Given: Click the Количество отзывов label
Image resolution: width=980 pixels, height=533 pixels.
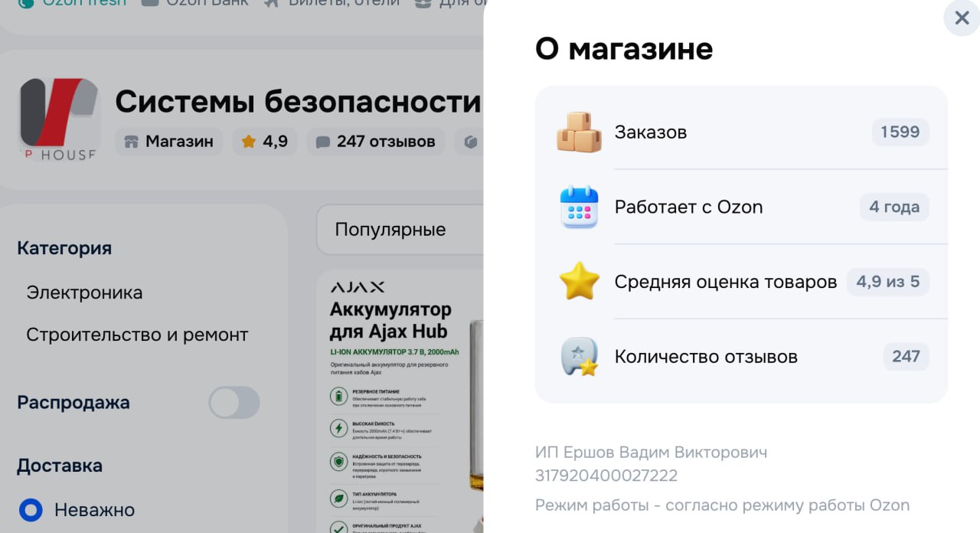Looking at the screenshot, I should pos(706,356).
